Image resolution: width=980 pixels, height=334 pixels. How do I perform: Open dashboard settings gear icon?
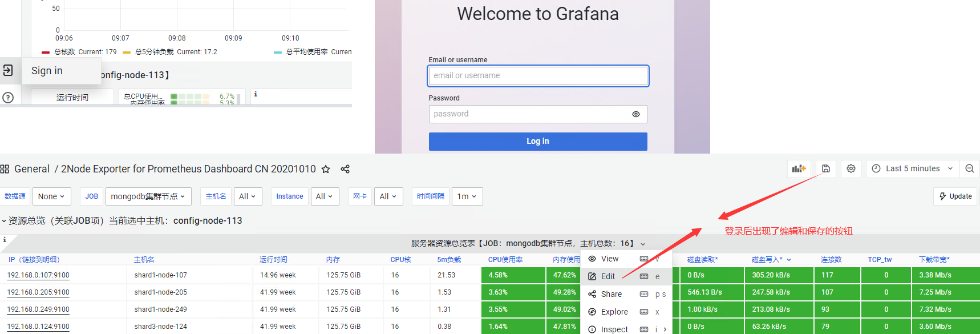(851, 168)
